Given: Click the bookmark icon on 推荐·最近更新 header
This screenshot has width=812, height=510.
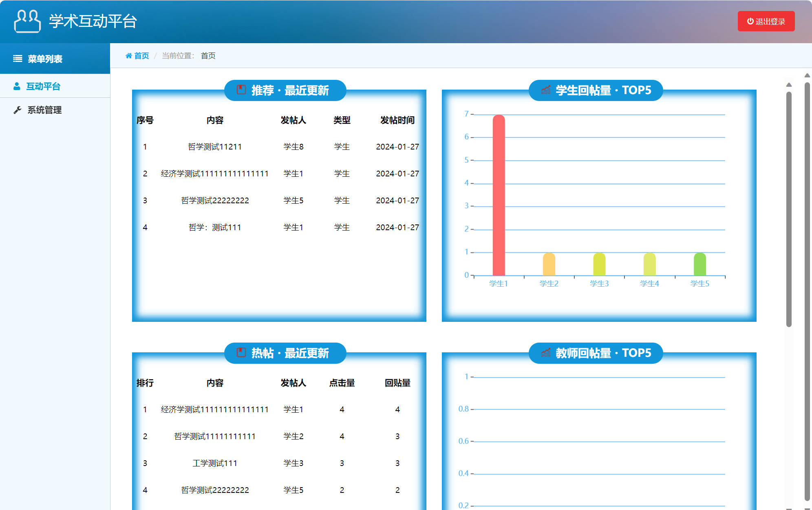Looking at the screenshot, I should (241, 90).
